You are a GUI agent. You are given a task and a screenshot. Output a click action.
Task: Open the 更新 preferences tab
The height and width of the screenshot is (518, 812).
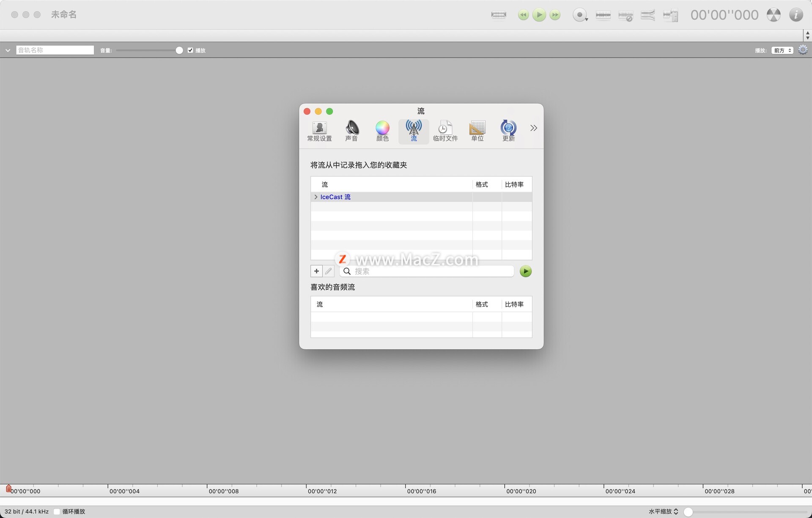[x=508, y=131]
